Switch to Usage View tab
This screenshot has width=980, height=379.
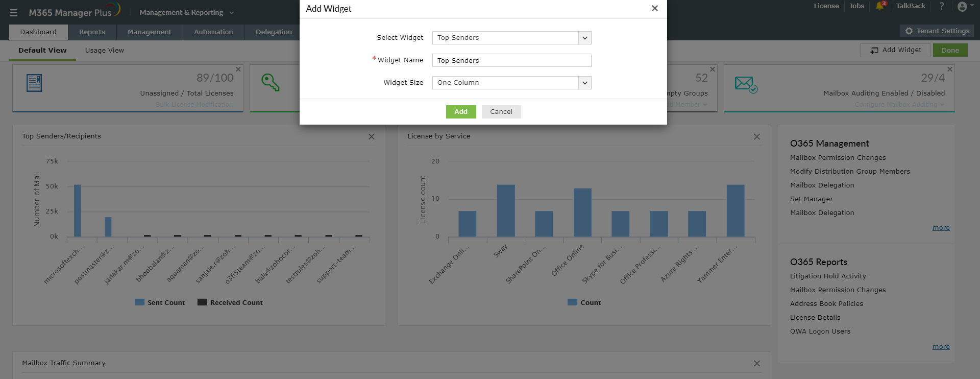(x=105, y=51)
